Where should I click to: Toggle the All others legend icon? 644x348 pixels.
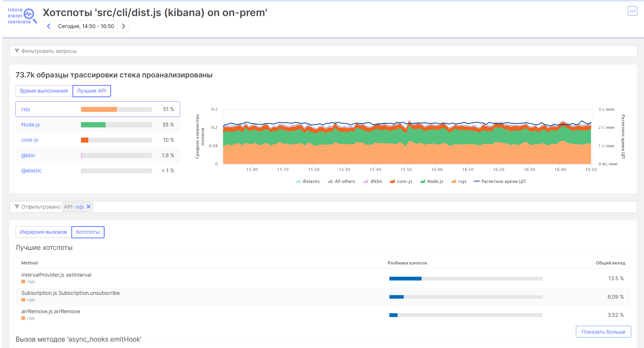pyautogui.click(x=330, y=181)
